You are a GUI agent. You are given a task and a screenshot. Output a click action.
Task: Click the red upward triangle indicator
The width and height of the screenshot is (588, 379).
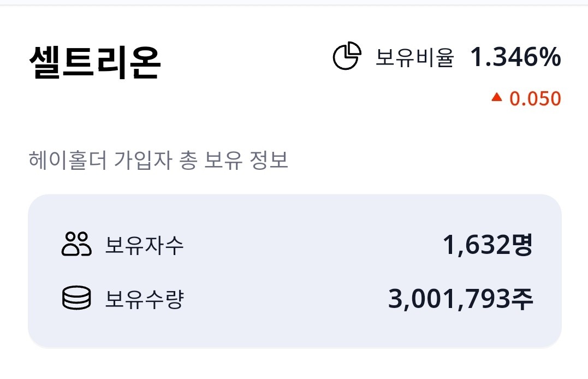point(496,98)
